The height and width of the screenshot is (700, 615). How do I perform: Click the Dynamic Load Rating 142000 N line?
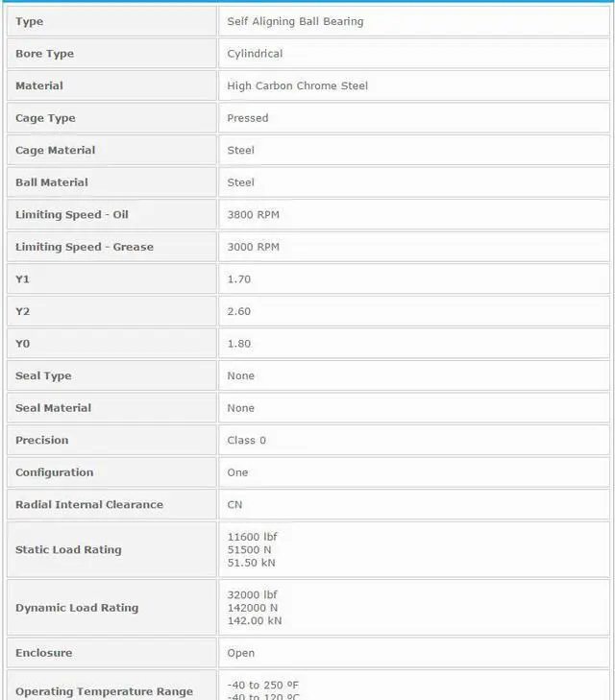253,608
